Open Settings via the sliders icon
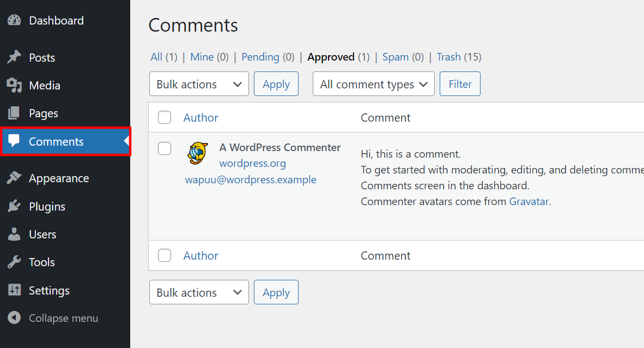The height and width of the screenshot is (348, 644). pyautogui.click(x=15, y=290)
